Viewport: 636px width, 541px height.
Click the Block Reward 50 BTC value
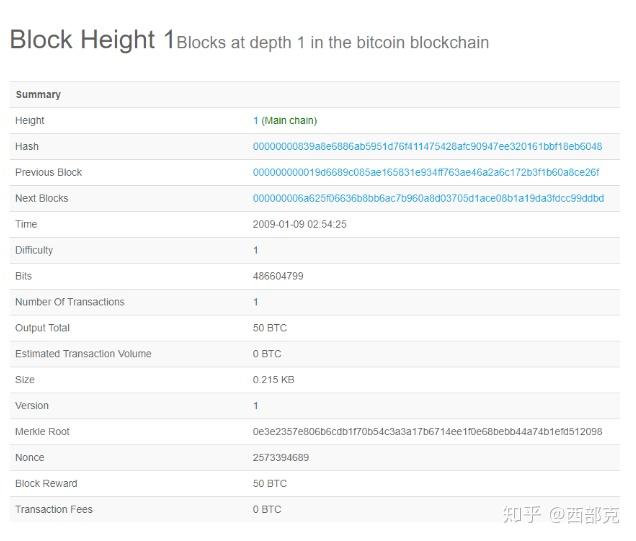tap(270, 484)
